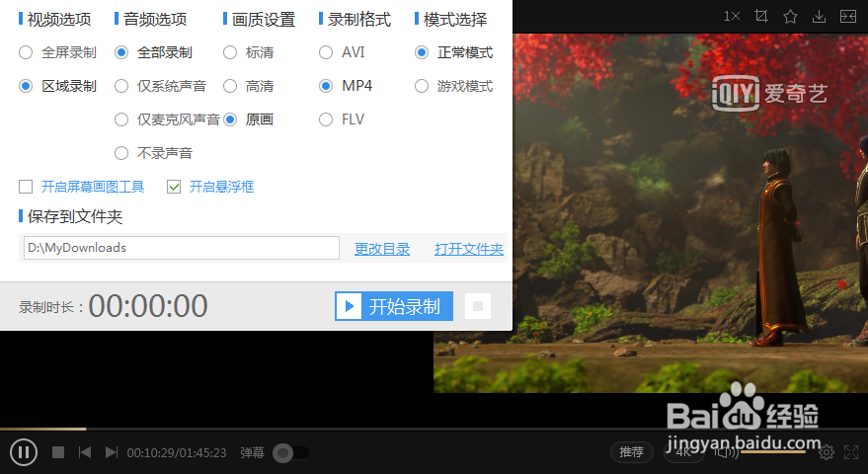
Task: Click the video progress bar
Action: 434,429
